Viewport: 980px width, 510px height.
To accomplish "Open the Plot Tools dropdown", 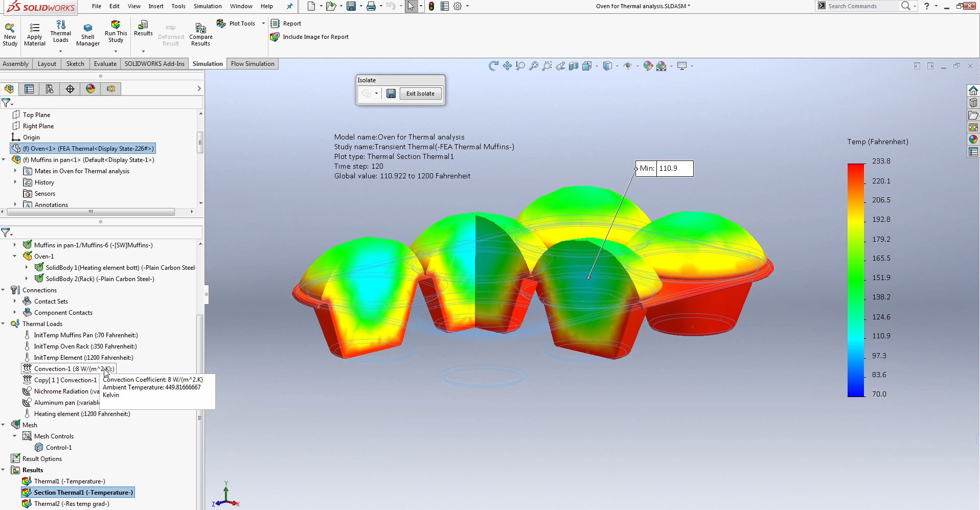I will tap(263, 24).
